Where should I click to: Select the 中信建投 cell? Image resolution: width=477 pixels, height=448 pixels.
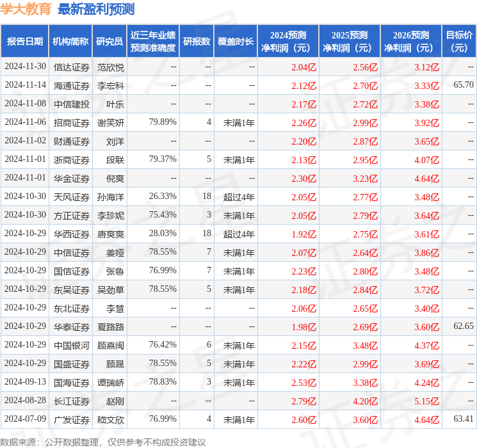pos(72,104)
